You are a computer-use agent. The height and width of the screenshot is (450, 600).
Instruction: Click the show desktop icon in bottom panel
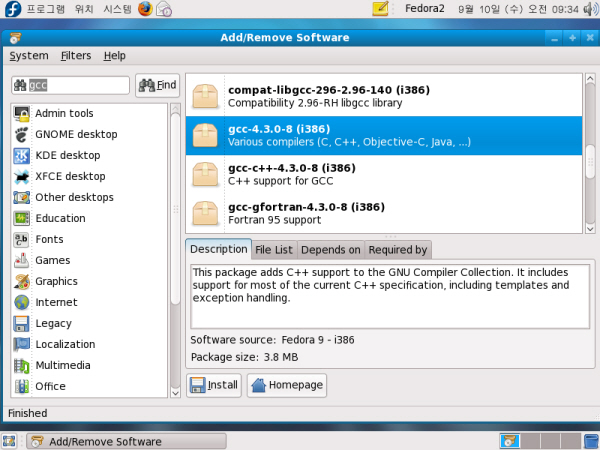(x=9, y=441)
